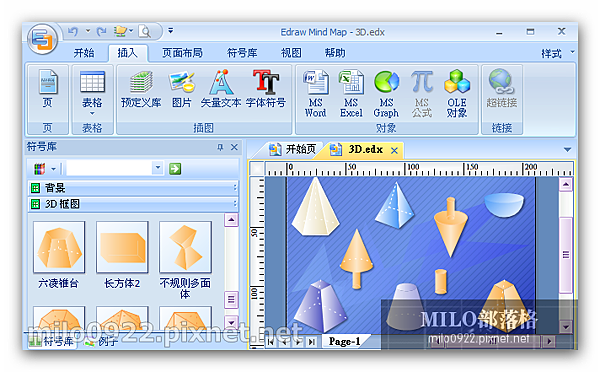This screenshot has height=372, width=600.
Task: Open the 符号库 ribbon tab
Action: coord(242,53)
